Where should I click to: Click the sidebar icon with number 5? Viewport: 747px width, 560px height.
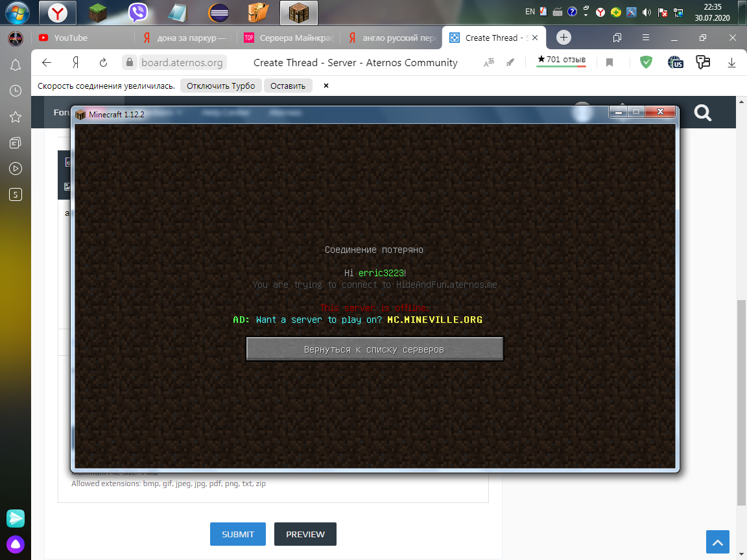click(16, 194)
